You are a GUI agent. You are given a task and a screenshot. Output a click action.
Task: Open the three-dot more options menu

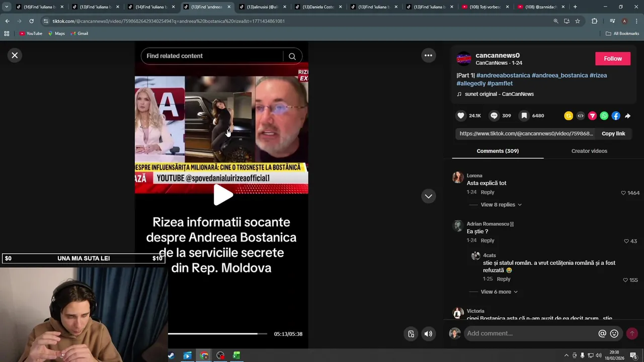click(428, 55)
